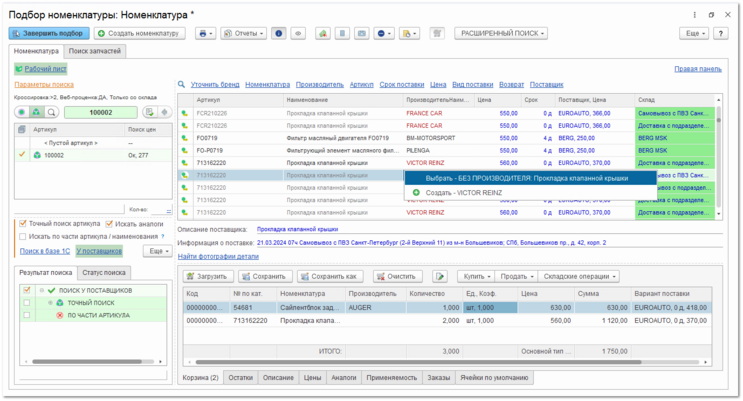Viewport: 743px width, 401px height.
Task: Open Еще dropdown beside У поставщиков
Action: coord(158,251)
